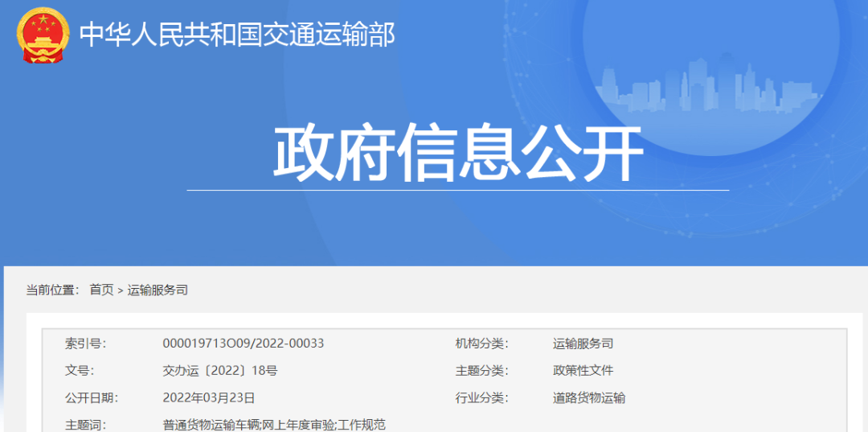
Task: Select the 当前位置 label
Action: (x=52, y=290)
